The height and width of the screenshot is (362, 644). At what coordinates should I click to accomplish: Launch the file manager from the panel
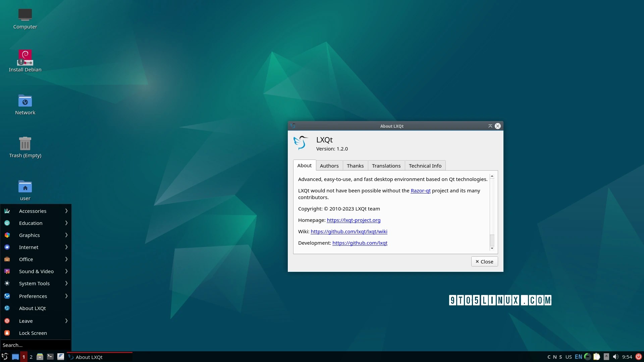click(x=40, y=357)
